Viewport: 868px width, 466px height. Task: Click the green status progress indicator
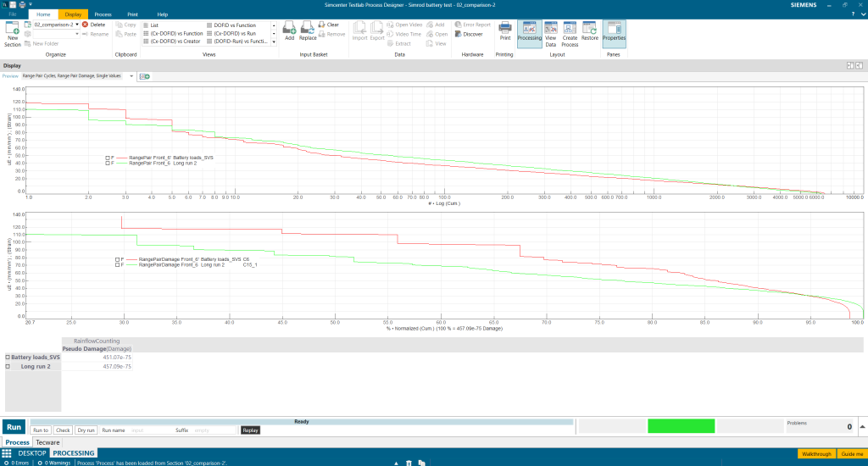coord(682,425)
